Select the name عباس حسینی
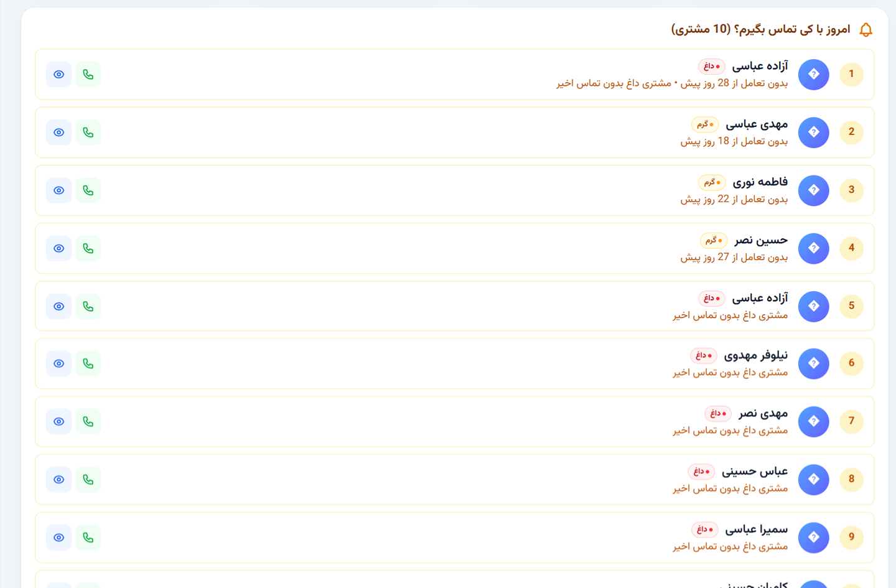896x588 pixels. pyautogui.click(x=755, y=472)
